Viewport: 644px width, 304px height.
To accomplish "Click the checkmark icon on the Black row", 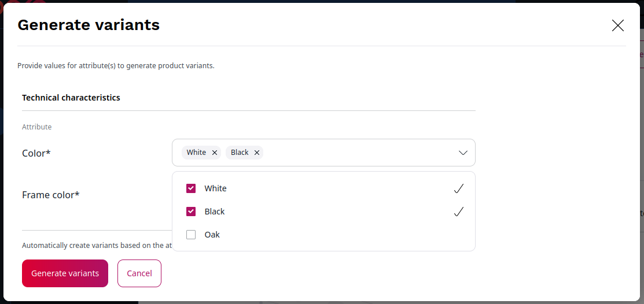I will tap(458, 212).
